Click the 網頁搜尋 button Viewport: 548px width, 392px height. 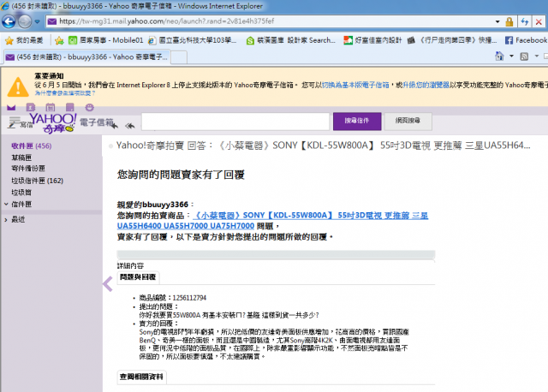coord(408,122)
